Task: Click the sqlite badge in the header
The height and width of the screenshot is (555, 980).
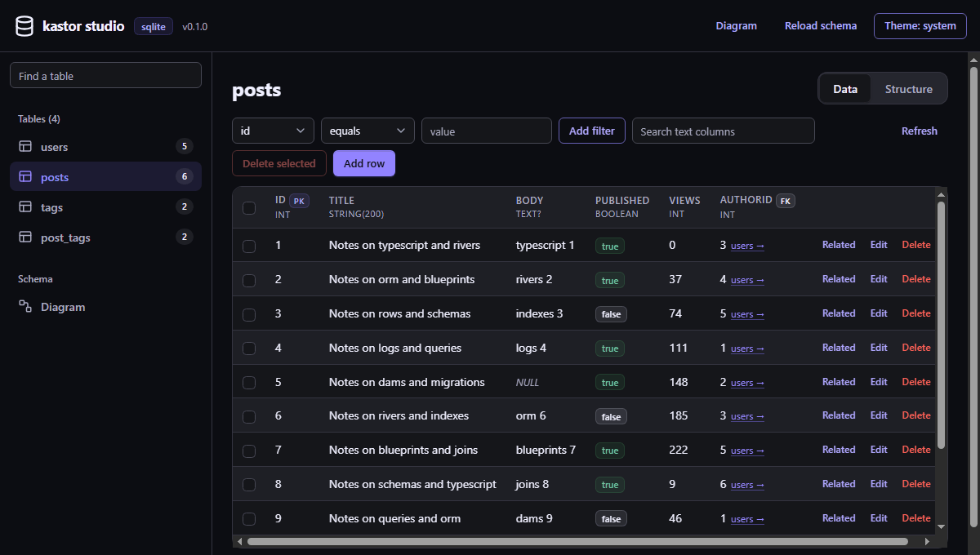Action: coord(154,26)
